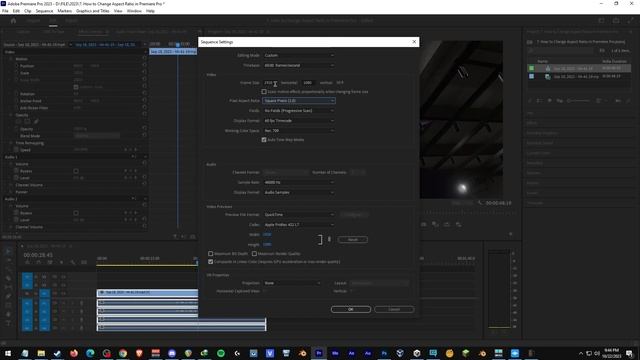Open Adobe Premiere Pro from the taskbar
This screenshot has height=360, width=640.
[x=319, y=353]
